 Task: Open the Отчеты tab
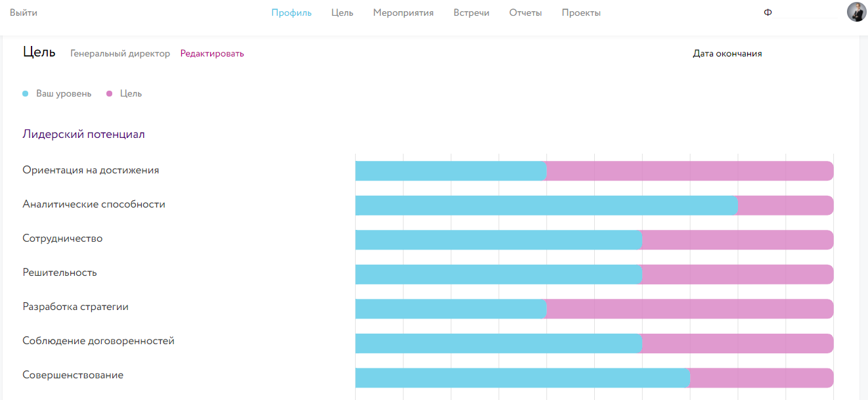[525, 12]
